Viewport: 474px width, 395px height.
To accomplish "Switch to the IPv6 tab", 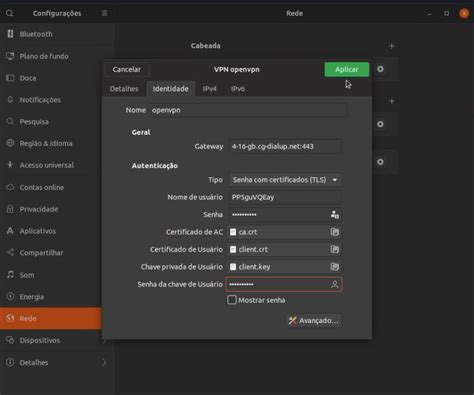I will point(238,89).
